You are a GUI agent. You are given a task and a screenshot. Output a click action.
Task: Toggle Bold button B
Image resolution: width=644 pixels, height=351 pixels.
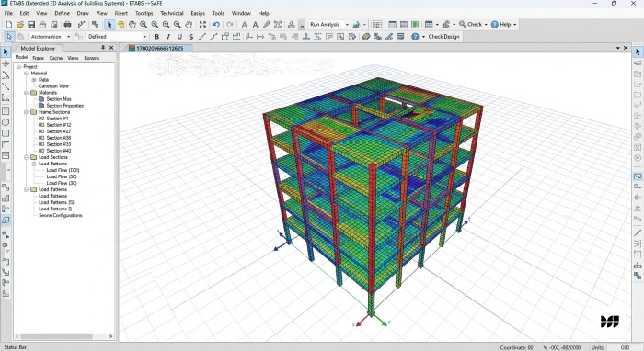(x=156, y=37)
